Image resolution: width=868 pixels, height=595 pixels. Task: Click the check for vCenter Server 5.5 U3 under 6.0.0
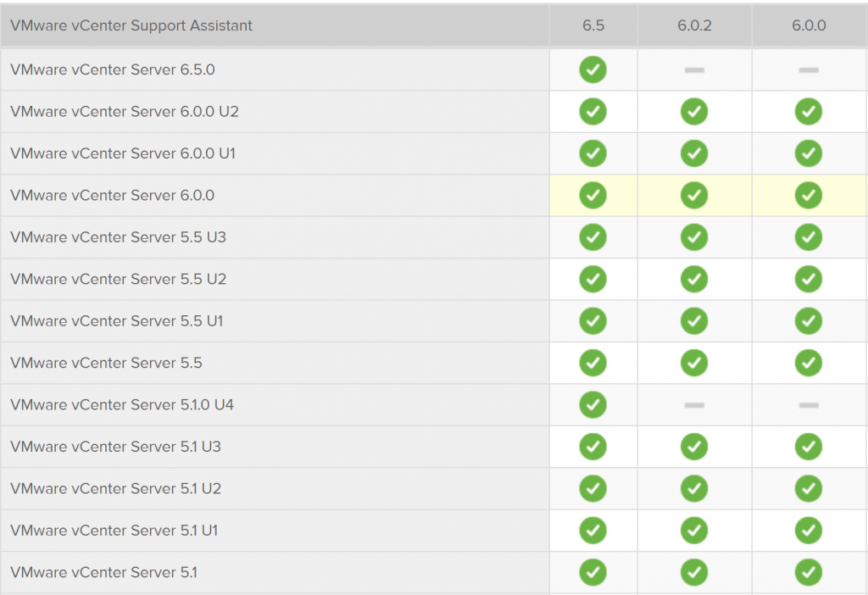[x=809, y=237]
